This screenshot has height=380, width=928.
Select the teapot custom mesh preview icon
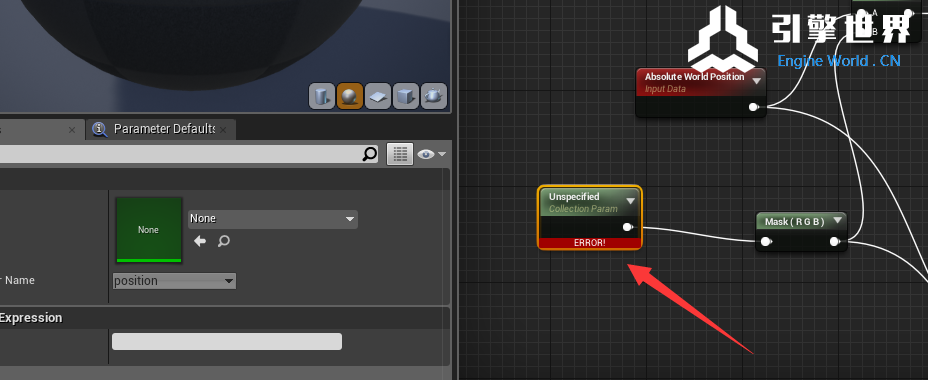(x=433, y=96)
